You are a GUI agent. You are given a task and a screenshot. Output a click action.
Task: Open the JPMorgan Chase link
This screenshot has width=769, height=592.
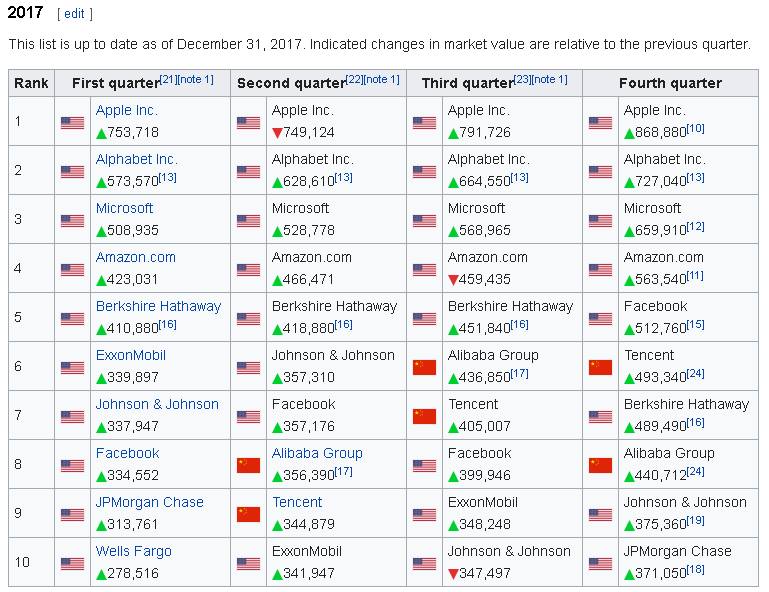click(x=150, y=503)
